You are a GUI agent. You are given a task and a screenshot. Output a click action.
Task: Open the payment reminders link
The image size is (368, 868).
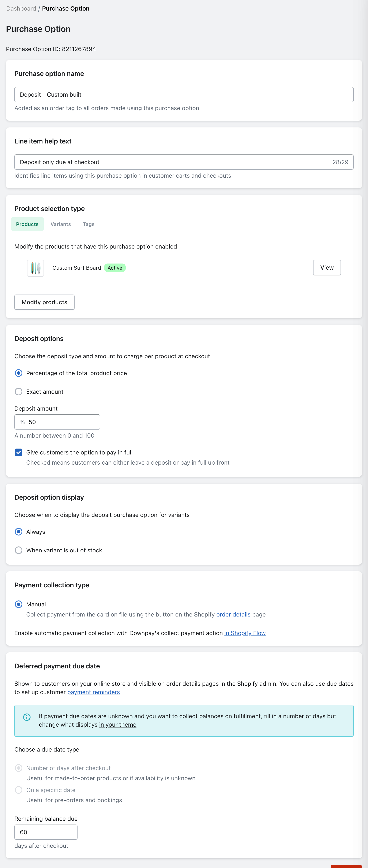[x=93, y=692]
